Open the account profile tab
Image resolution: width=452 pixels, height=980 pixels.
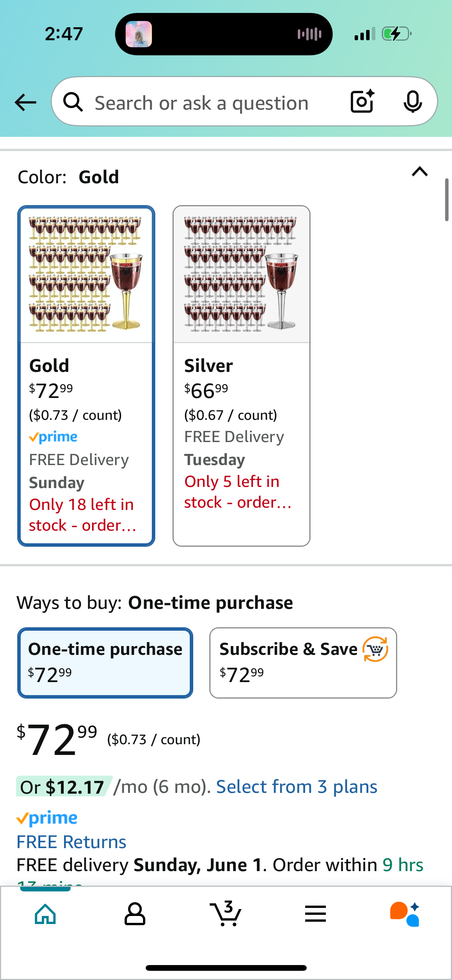pos(135,914)
